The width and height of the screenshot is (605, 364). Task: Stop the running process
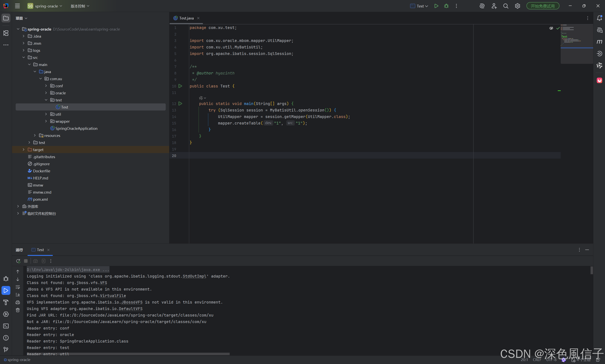click(x=26, y=261)
